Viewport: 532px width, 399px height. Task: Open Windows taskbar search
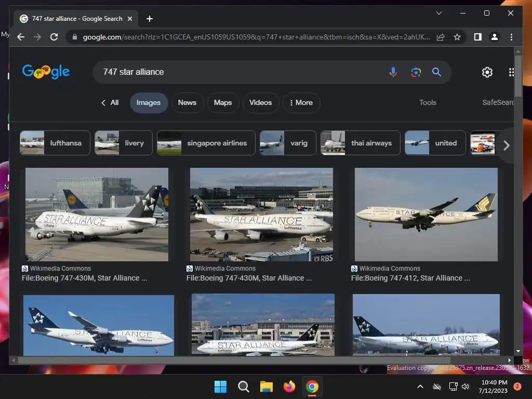[x=243, y=387]
